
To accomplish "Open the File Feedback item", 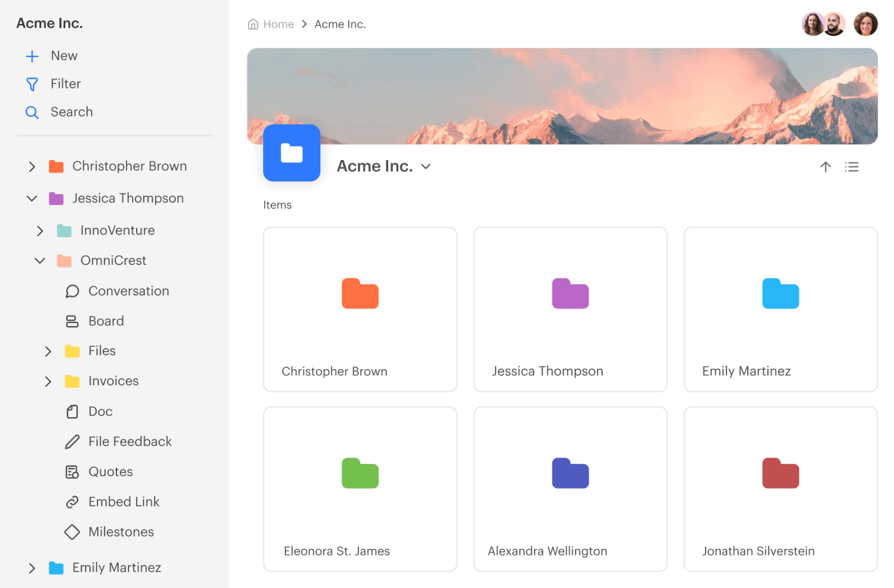I will pos(130,441).
